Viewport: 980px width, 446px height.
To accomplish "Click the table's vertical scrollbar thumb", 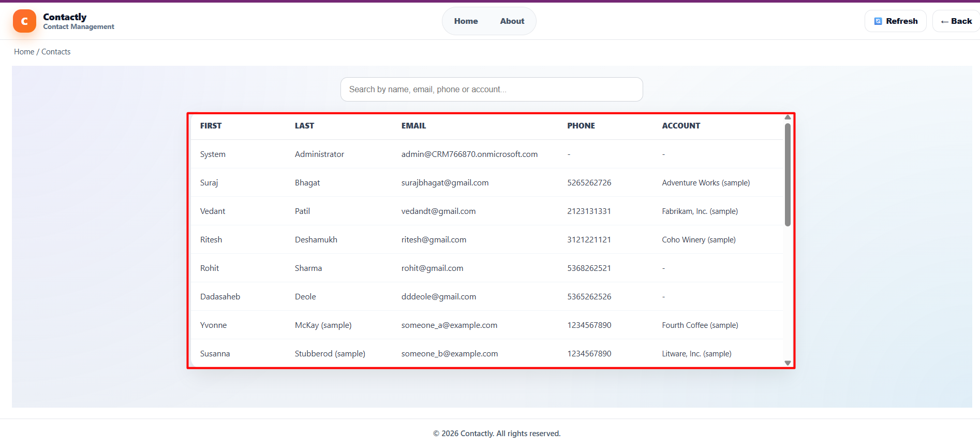I will (788, 175).
